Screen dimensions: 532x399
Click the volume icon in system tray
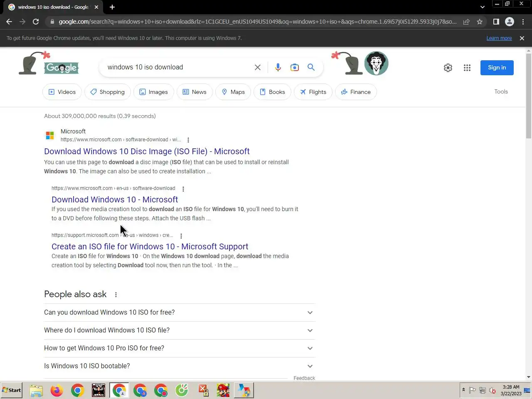(493, 390)
